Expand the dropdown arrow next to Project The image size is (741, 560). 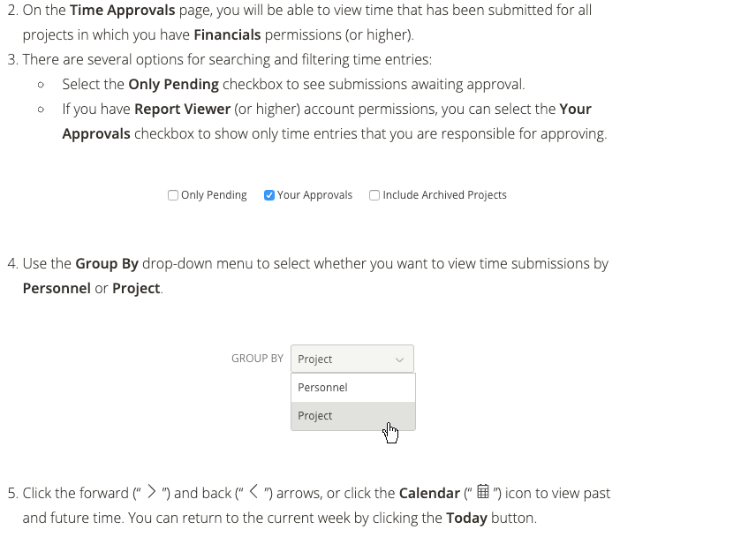[x=402, y=359]
